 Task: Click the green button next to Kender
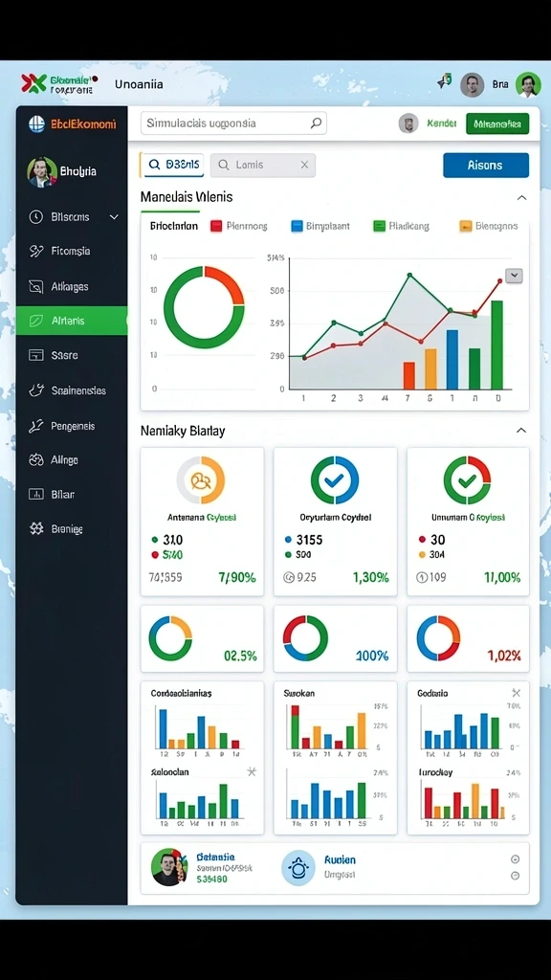(497, 123)
